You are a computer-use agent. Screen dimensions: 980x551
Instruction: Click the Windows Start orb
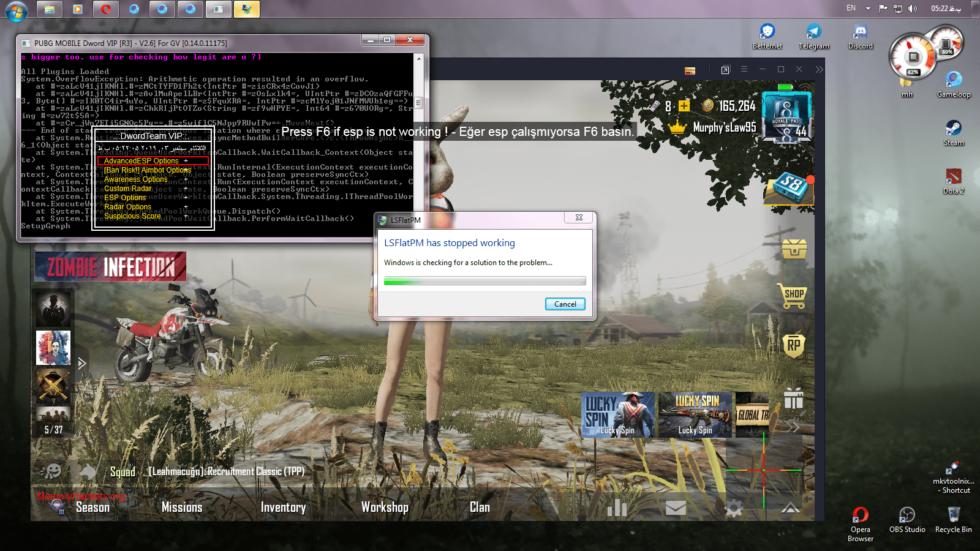point(16,10)
